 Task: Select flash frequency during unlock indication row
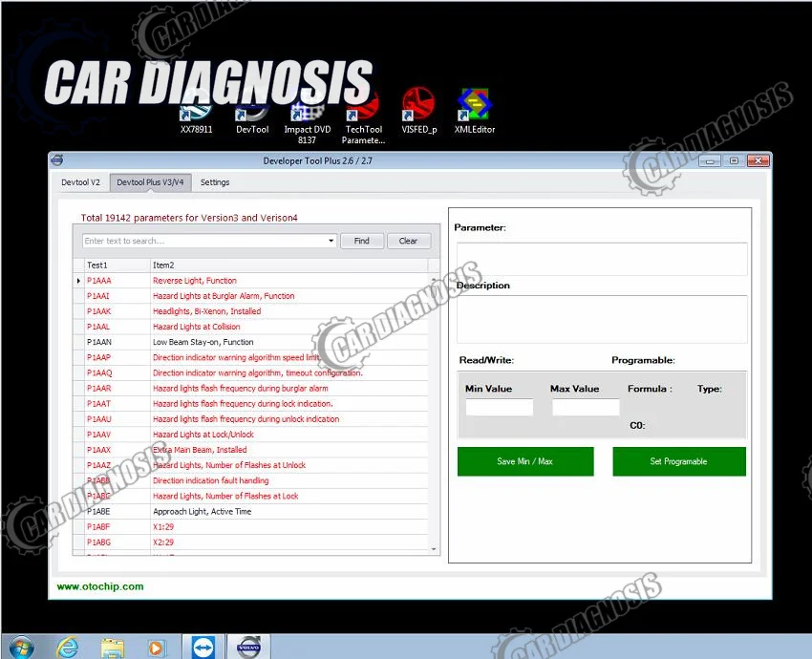tap(250, 419)
